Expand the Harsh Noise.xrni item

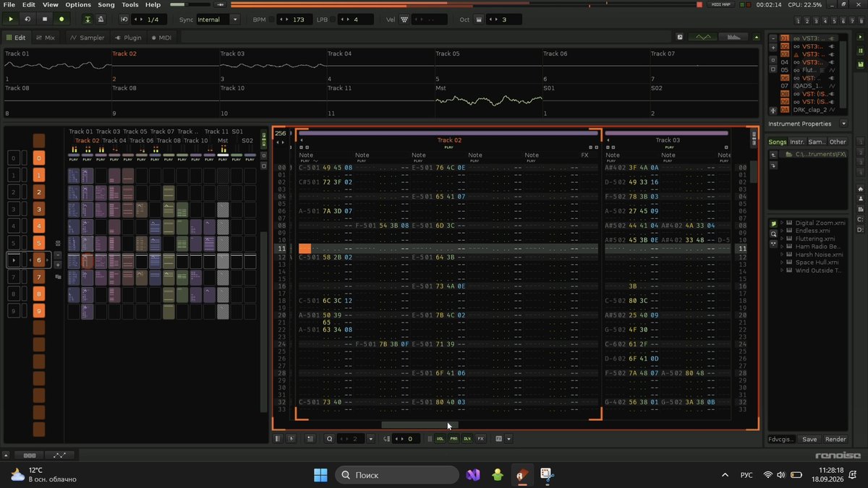[x=782, y=254]
